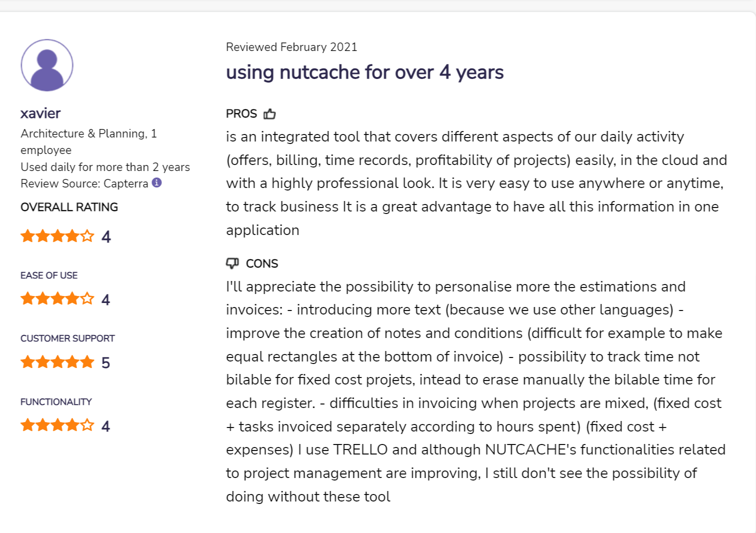Image resolution: width=756 pixels, height=533 pixels.
Task: Click the overall rating stars
Action: (57, 236)
